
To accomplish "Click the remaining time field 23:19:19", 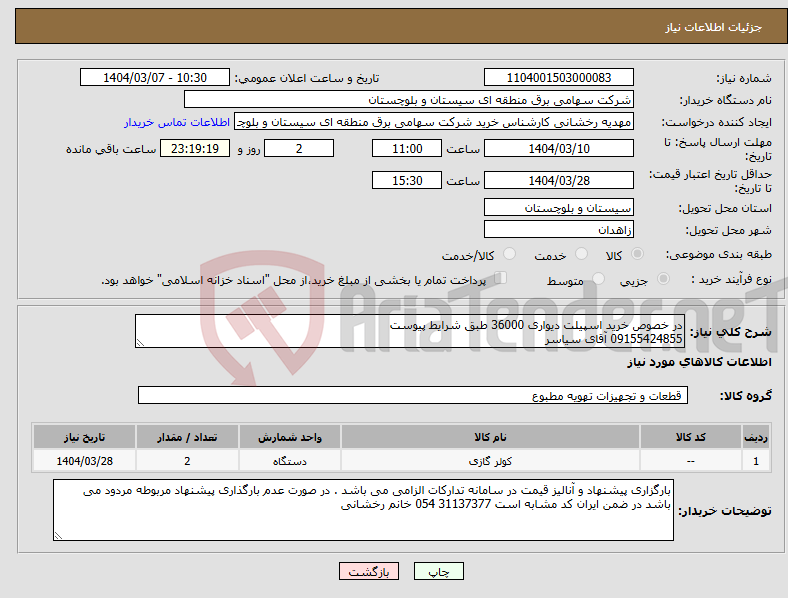I will [x=195, y=148].
